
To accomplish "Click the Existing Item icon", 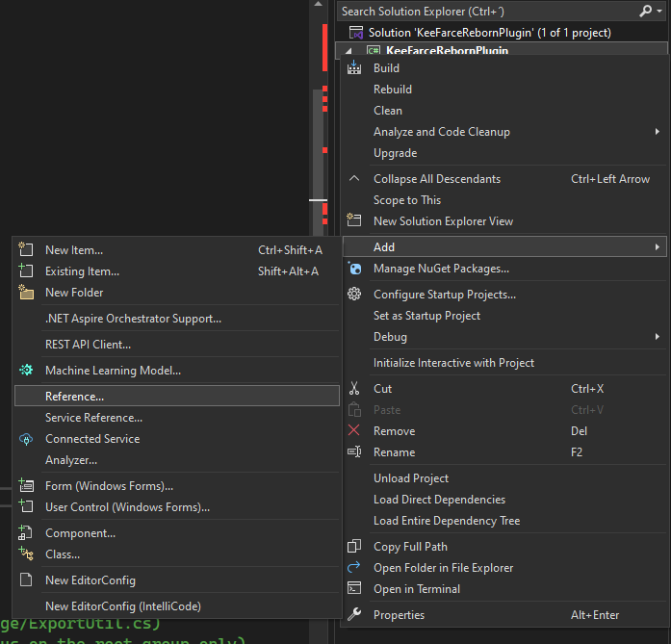I will tap(26, 270).
